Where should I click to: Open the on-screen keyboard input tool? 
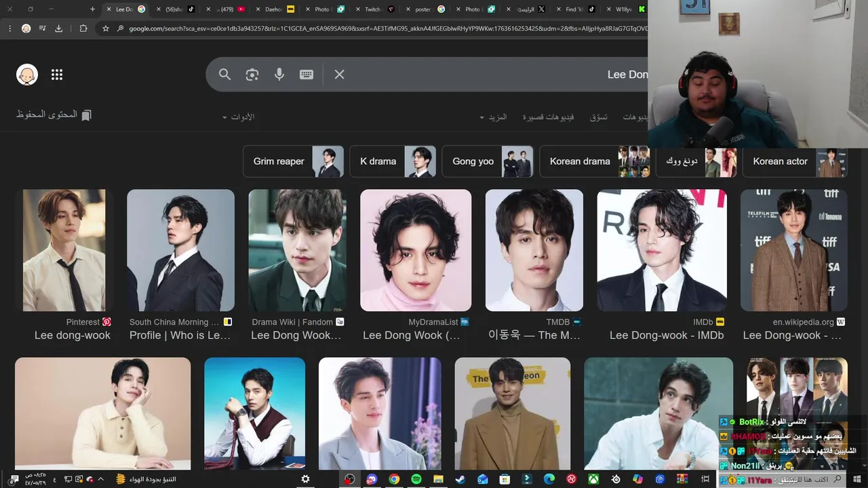[x=307, y=75]
